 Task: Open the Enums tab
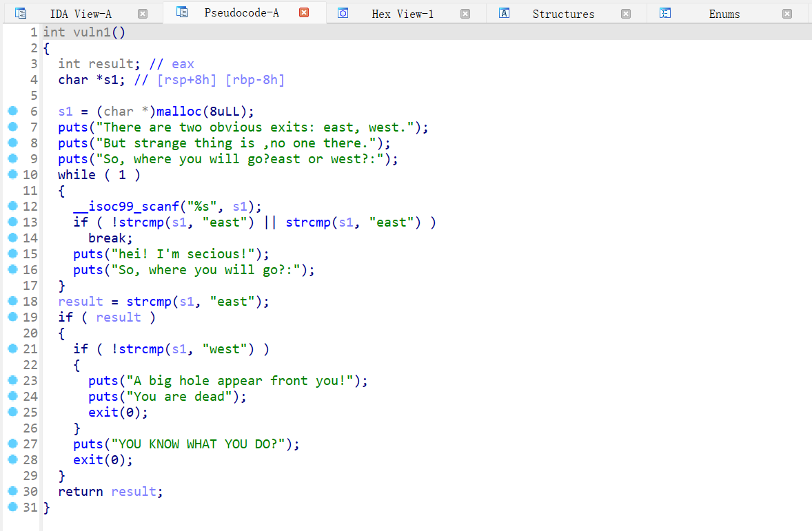[724, 14]
